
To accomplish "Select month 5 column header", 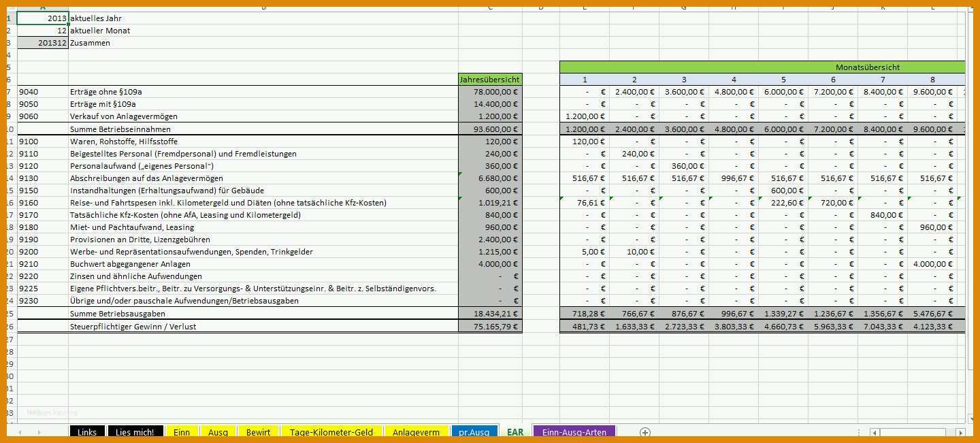I will tap(783, 80).
